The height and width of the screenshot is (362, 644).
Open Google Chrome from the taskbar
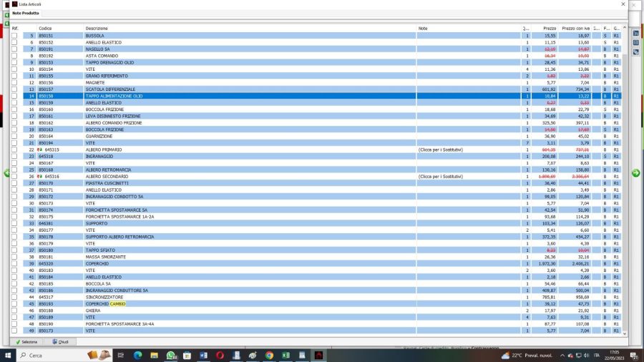click(x=269, y=355)
